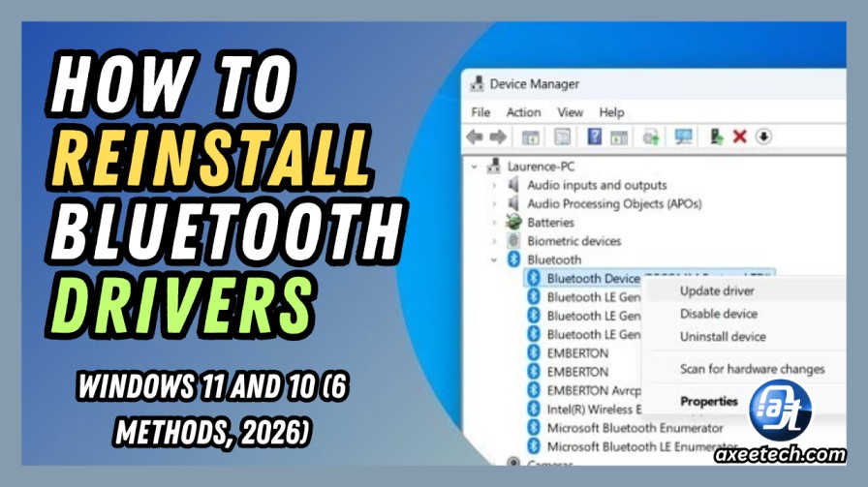Click the Update device driver toolbar icon

651,137
